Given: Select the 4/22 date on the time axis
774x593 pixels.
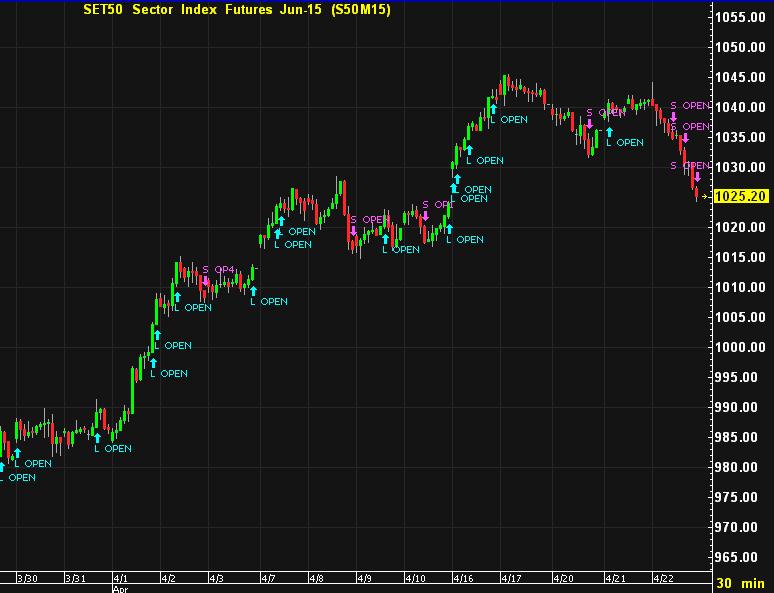Looking at the screenshot, I should [664, 578].
